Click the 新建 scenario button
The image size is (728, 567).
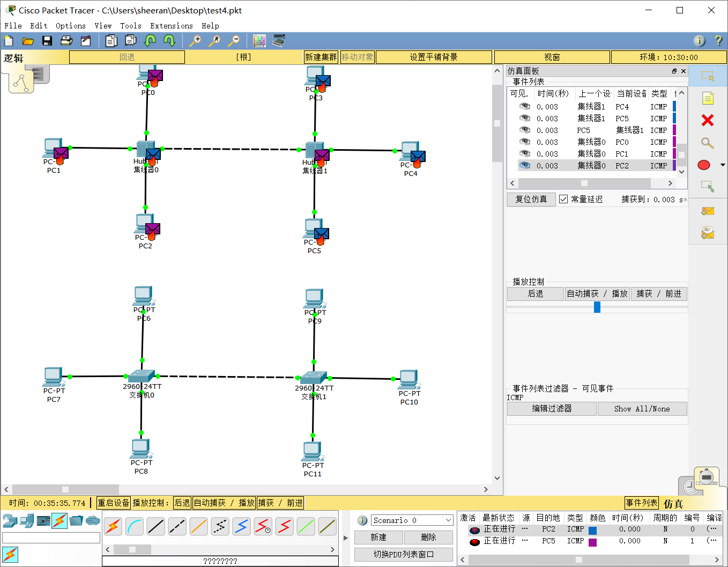[378, 537]
